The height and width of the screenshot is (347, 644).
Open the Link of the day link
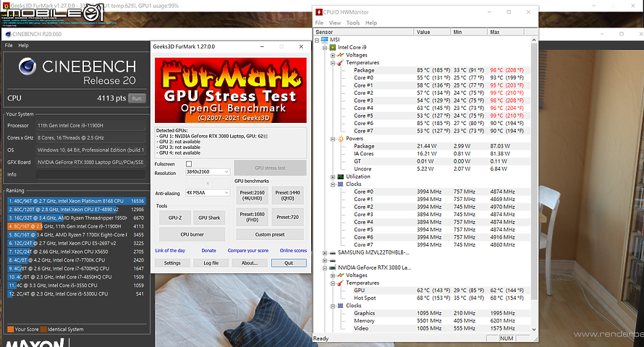pyautogui.click(x=170, y=251)
